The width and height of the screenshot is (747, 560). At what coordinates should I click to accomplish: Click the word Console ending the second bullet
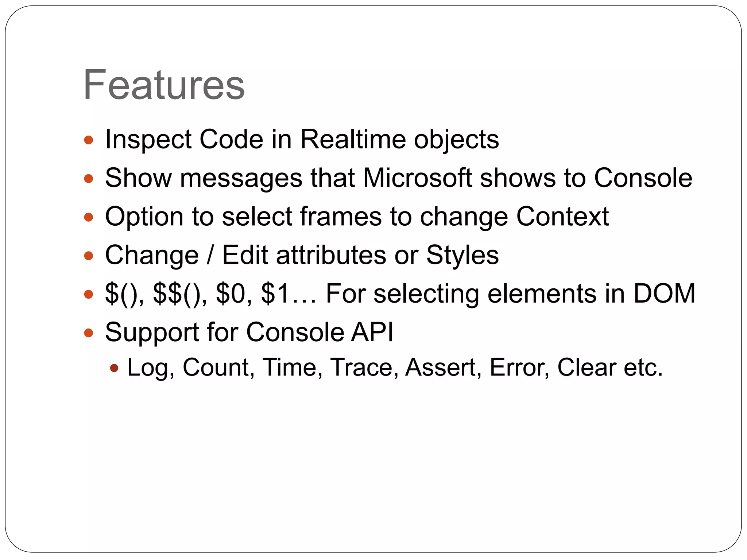tap(643, 178)
